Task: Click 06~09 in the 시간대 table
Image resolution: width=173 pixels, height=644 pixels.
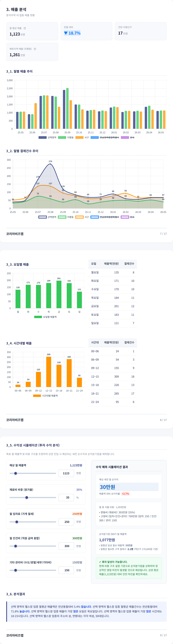Action: (95, 360)
